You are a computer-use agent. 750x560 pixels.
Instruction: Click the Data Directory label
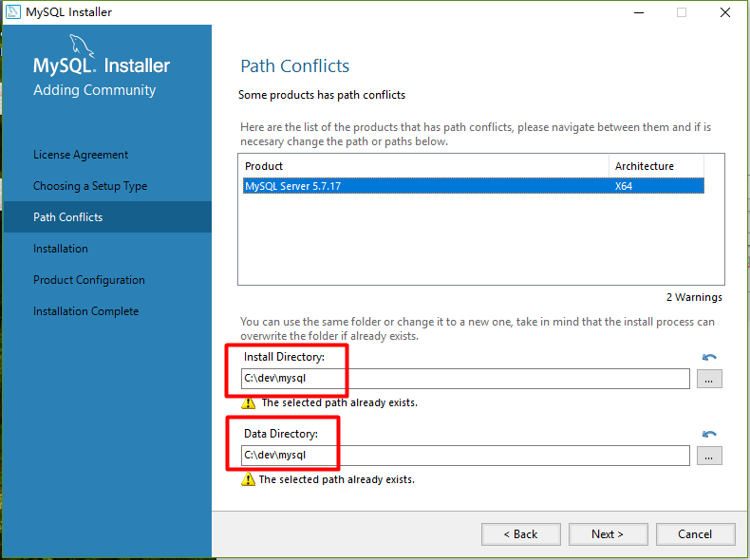pyautogui.click(x=281, y=434)
